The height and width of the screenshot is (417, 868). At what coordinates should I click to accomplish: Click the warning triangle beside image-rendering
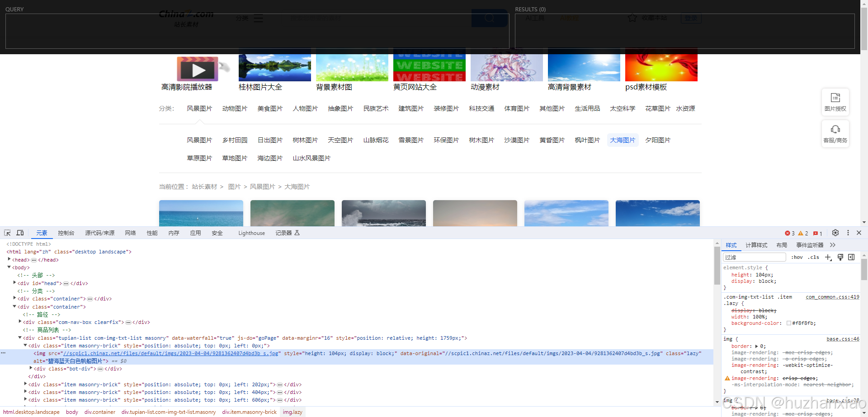tap(727, 378)
